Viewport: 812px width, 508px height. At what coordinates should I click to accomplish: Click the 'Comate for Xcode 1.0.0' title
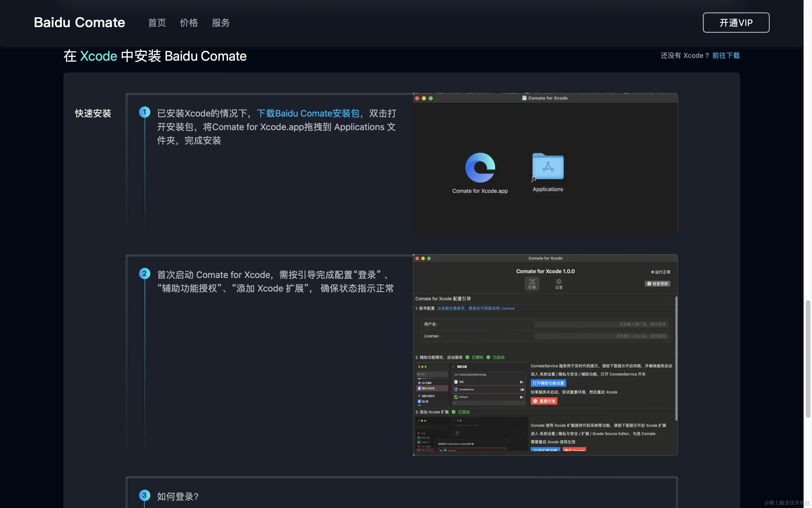point(545,271)
